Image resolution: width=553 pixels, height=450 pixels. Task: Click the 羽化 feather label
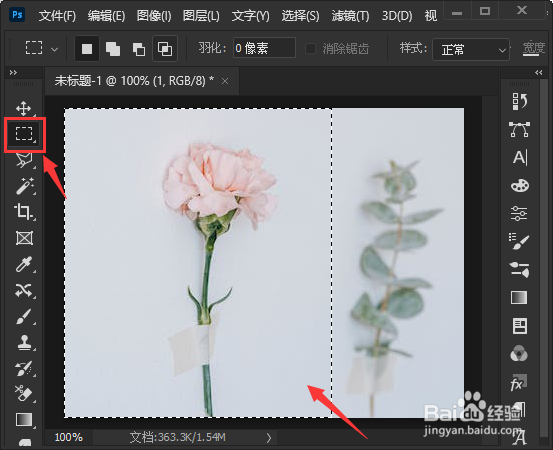coord(212,48)
